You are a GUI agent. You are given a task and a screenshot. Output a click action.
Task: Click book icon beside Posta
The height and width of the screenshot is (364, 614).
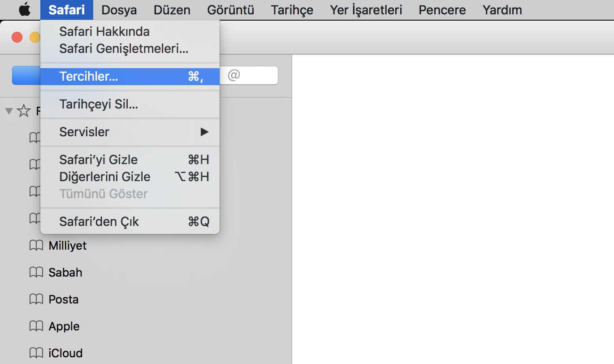tap(35, 299)
